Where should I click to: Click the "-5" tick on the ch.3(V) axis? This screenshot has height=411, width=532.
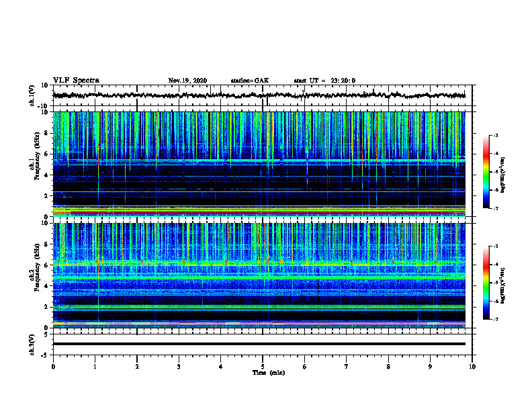point(46,355)
